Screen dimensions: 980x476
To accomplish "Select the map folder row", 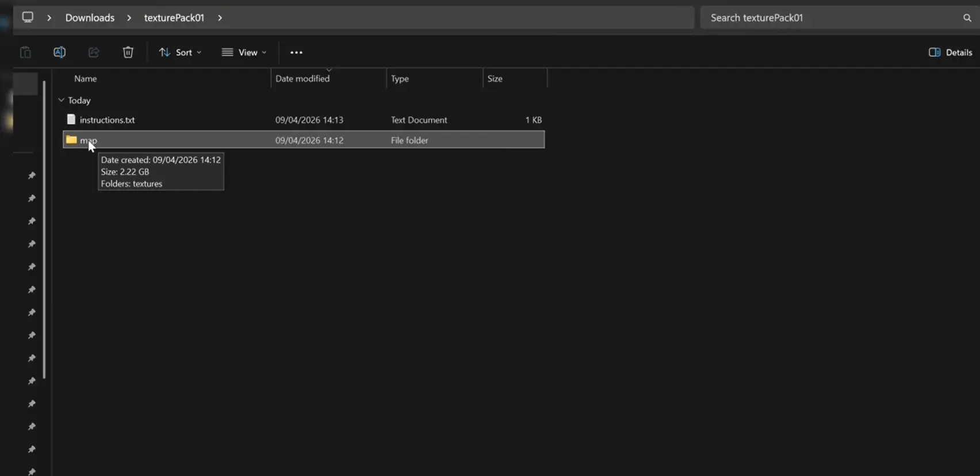I will click(304, 140).
